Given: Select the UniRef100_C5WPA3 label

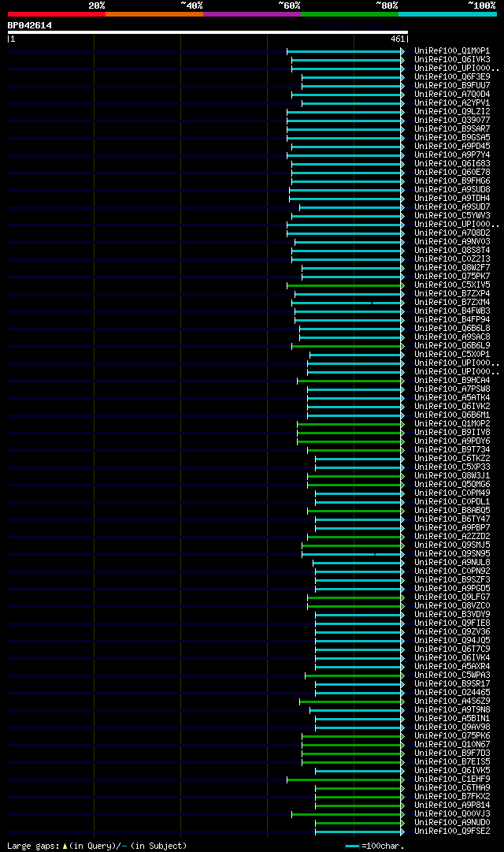Looking at the screenshot, I should 452,675.
